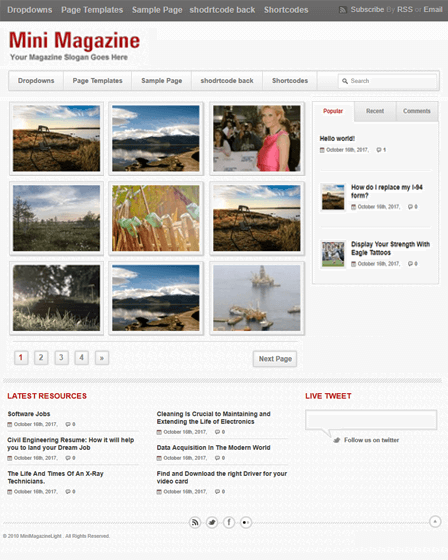Click the Next Page button
The image size is (448, 560).
click(x=275, y=359)
